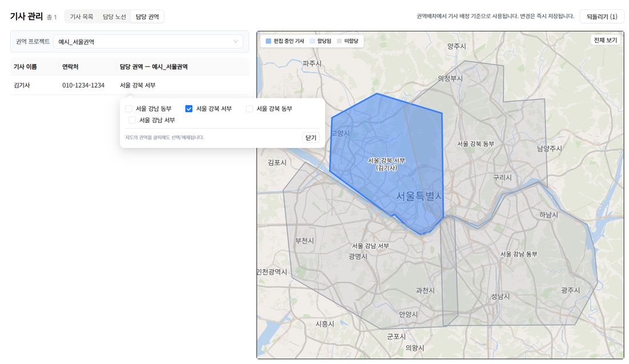Click the 미할당 legend swatch
629x364 pixels.
(339, 41)
